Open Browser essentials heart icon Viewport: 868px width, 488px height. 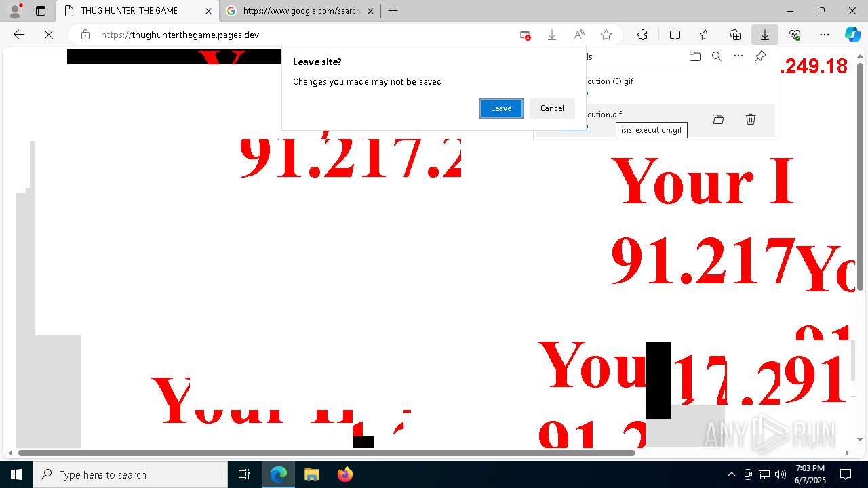795,35
